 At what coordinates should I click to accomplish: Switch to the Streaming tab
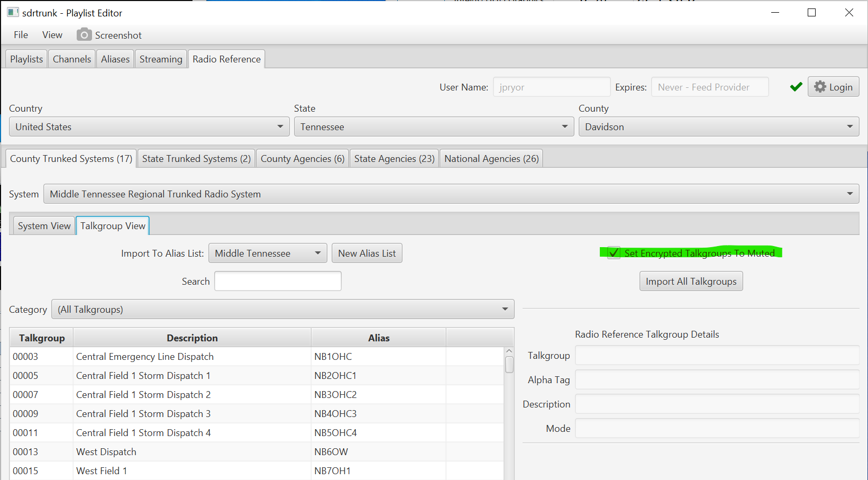161,59
